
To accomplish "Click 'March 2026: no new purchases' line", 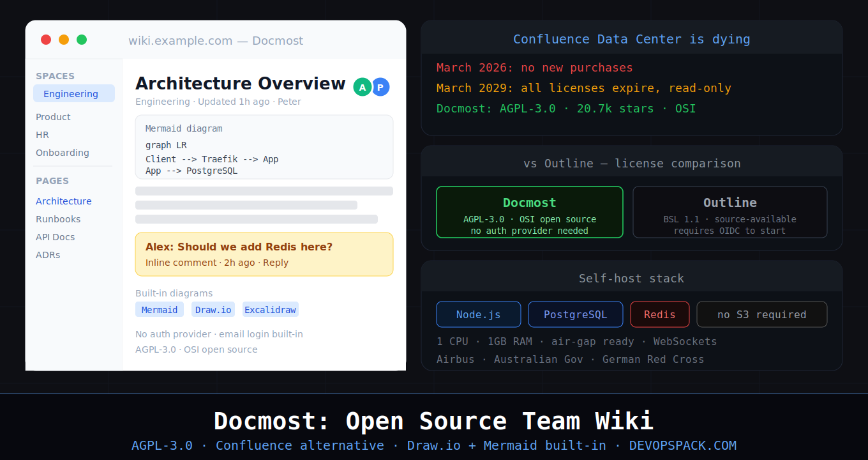I will click(x=535, y=68).
